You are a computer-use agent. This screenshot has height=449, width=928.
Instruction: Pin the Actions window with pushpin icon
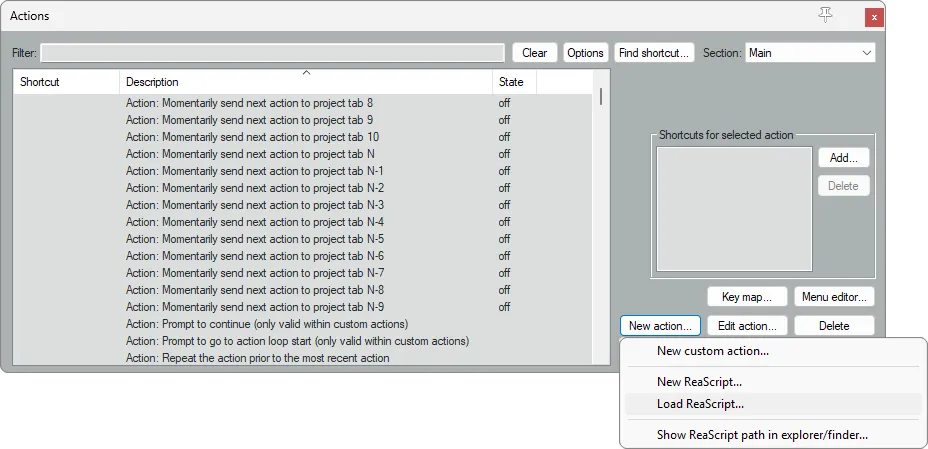(x=825, y=16)
